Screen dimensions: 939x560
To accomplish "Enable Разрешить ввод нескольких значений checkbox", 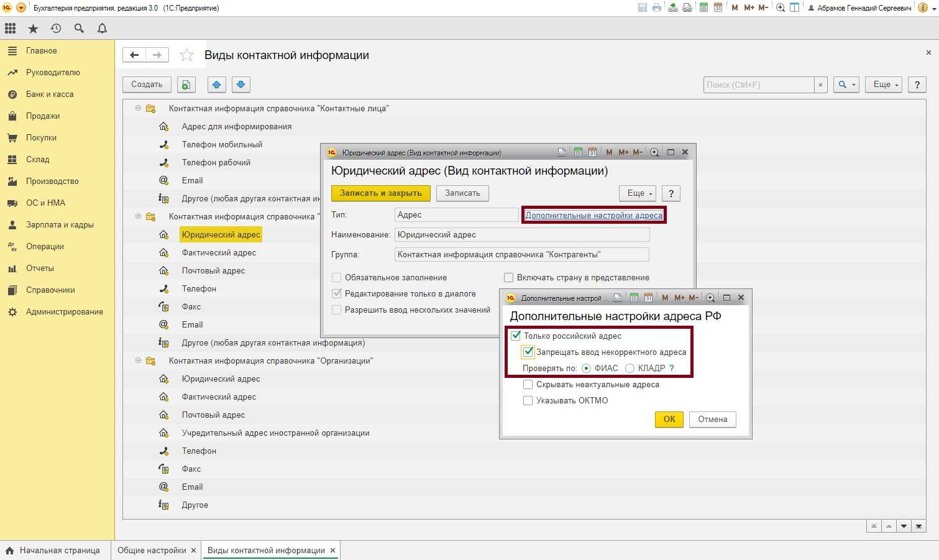I will 336,310.
